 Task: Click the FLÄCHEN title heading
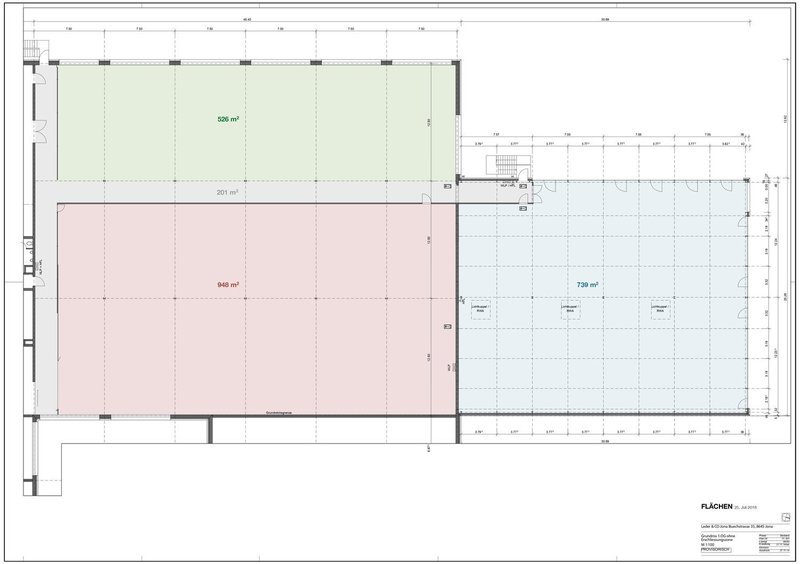pyautogui.click(x=716, y=505)
